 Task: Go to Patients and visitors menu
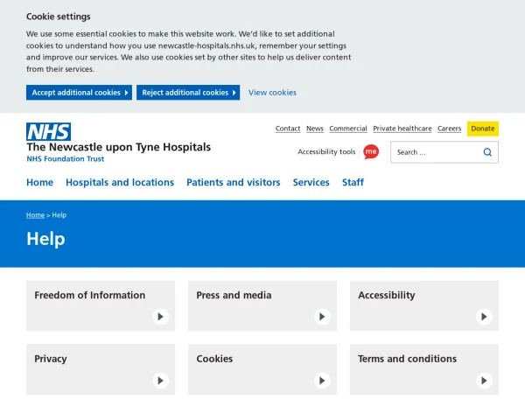[234, 183]
